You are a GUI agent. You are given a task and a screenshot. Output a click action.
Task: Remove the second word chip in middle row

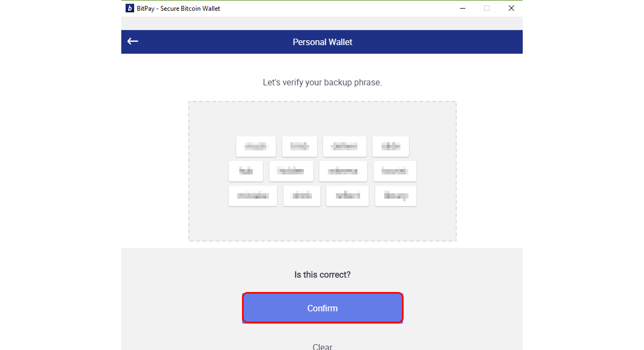coord(291,171)
